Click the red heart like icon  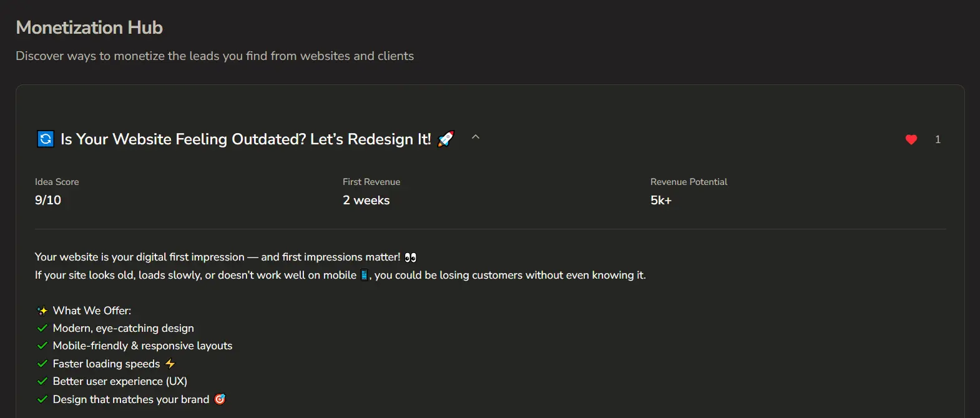point(911,139)
